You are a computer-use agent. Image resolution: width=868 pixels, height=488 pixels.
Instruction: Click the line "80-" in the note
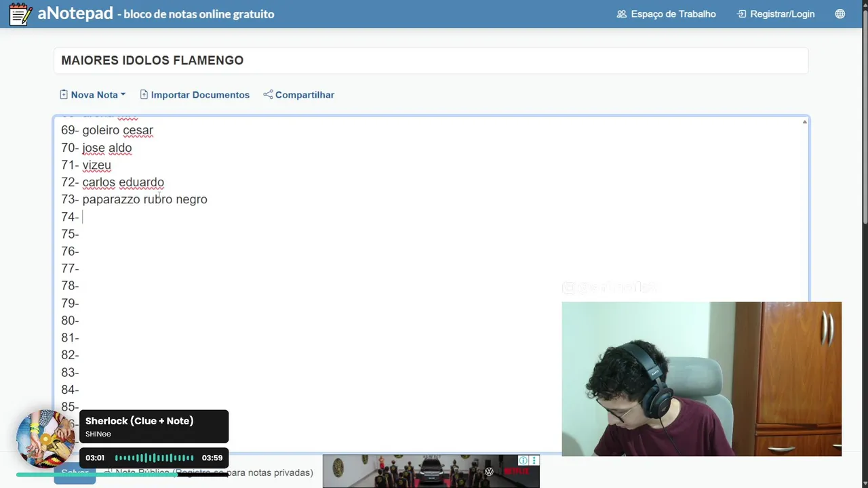pos(70,321)
